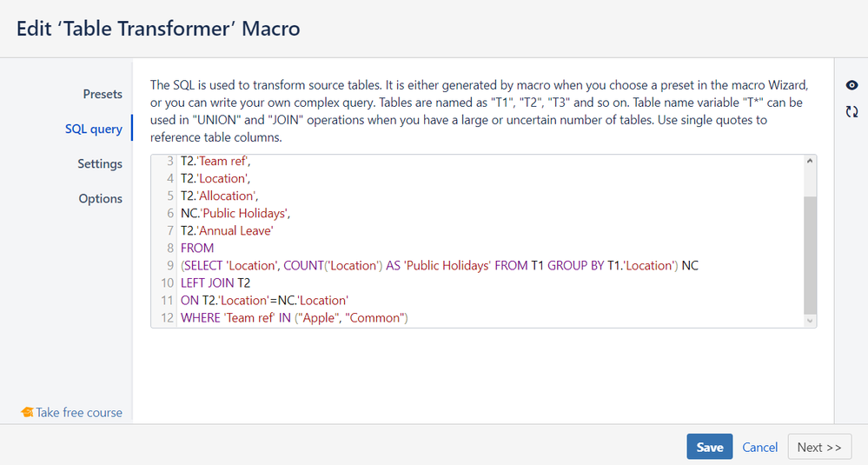Switch to the Settings tab
This screenshot has height=465, width=868.
[100, 163]
